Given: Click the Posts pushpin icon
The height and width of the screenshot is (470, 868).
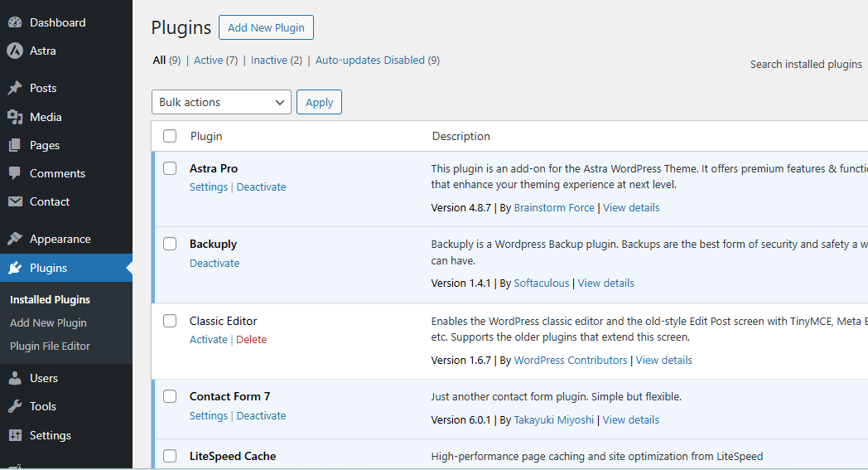Looking at the screenshot, I should click(15, 88).
